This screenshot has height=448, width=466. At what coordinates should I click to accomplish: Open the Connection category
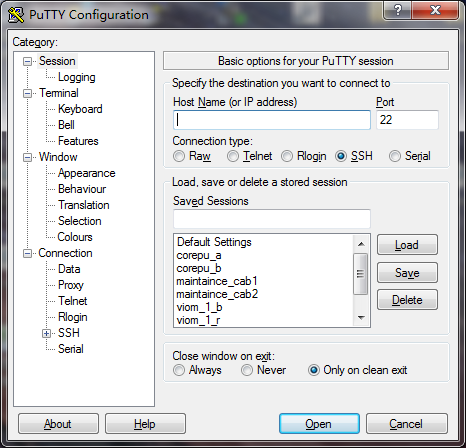pos(65,253)
